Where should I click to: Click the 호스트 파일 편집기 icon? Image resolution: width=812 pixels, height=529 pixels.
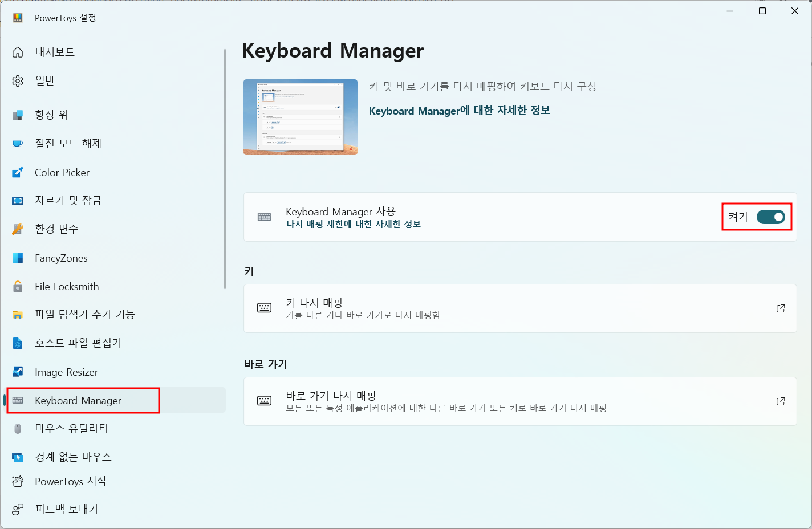(18, 343)
